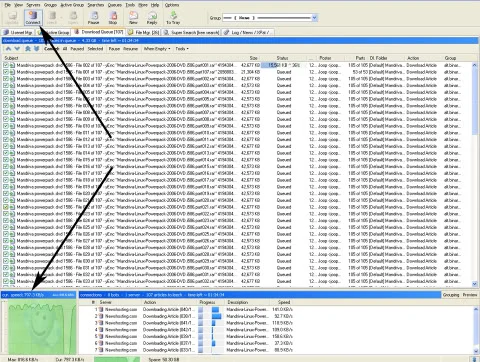Image resolution: width=480 pixels, height=362 pixels.
Task: Switch to the Log / News tab
Action: point(248,32)
